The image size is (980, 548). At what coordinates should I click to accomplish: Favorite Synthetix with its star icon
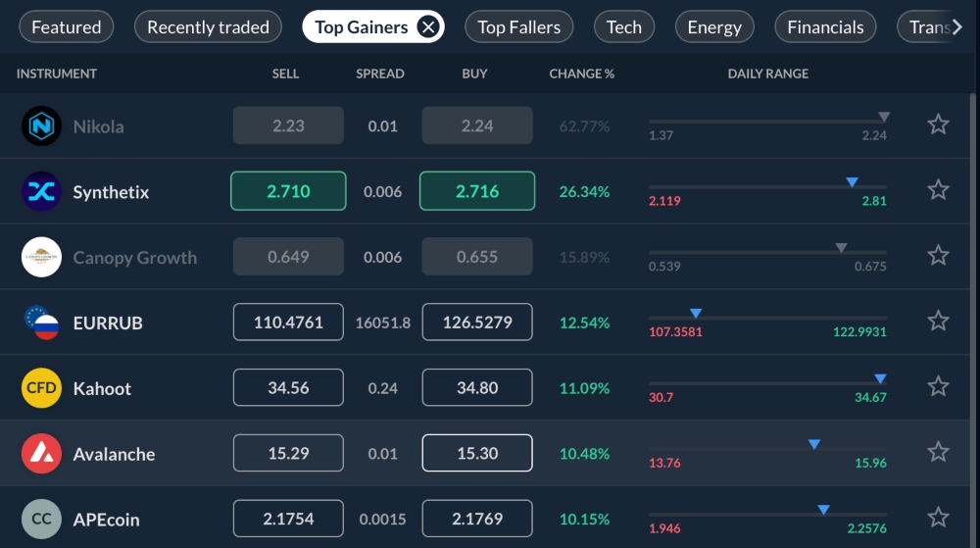point(938,189)
